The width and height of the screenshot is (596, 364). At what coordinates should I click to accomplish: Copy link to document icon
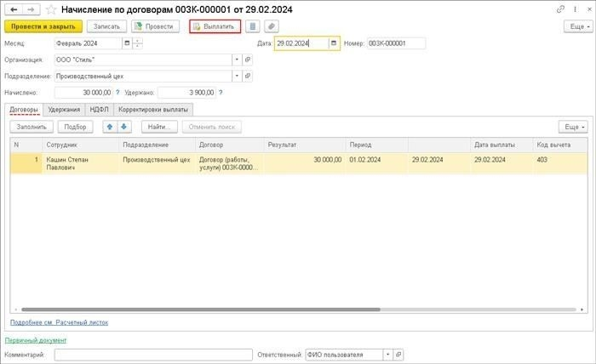click(x=560, y=9)
